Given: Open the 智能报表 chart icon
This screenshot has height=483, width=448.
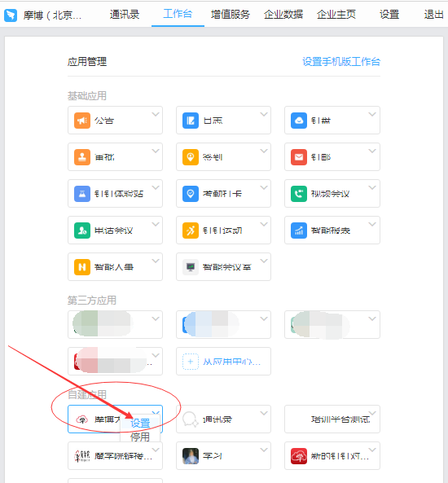Looking at the screenshot, I should point(299,231).
